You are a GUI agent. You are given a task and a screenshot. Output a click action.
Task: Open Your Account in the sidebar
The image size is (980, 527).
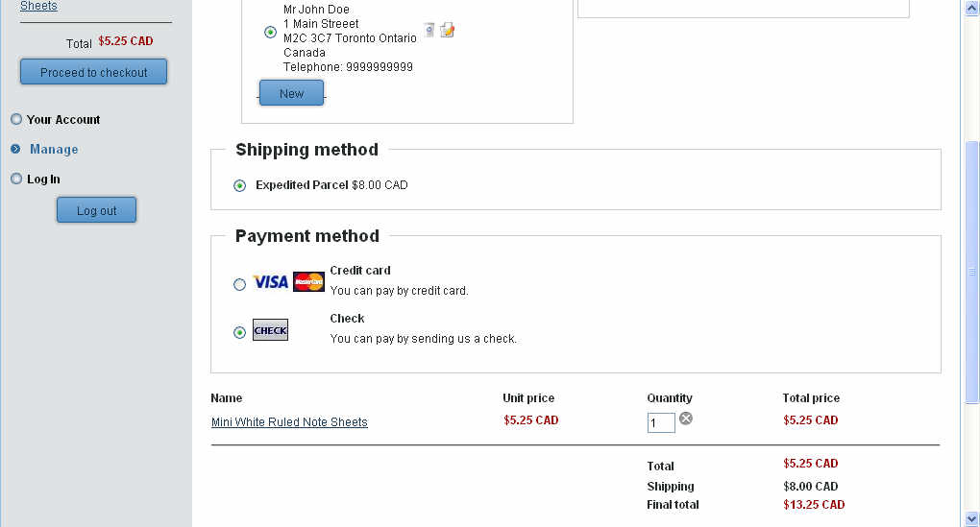pos(63,119)
